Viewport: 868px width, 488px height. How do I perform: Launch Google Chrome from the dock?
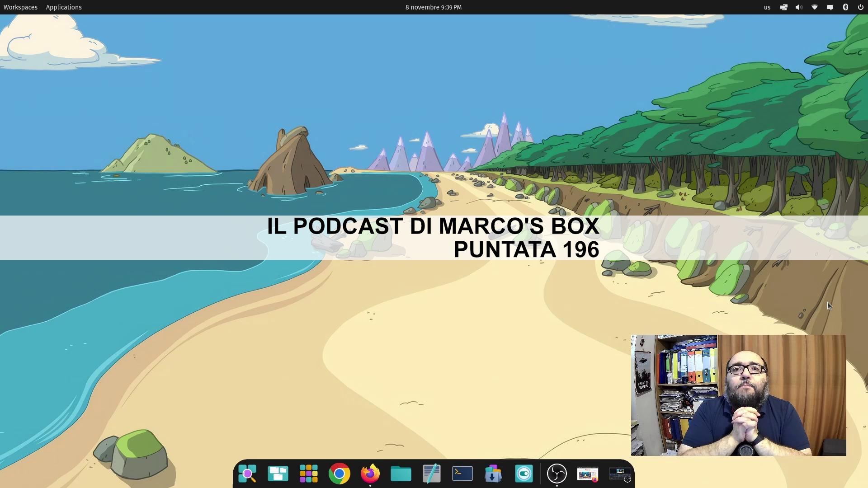(x=340, y=474)
